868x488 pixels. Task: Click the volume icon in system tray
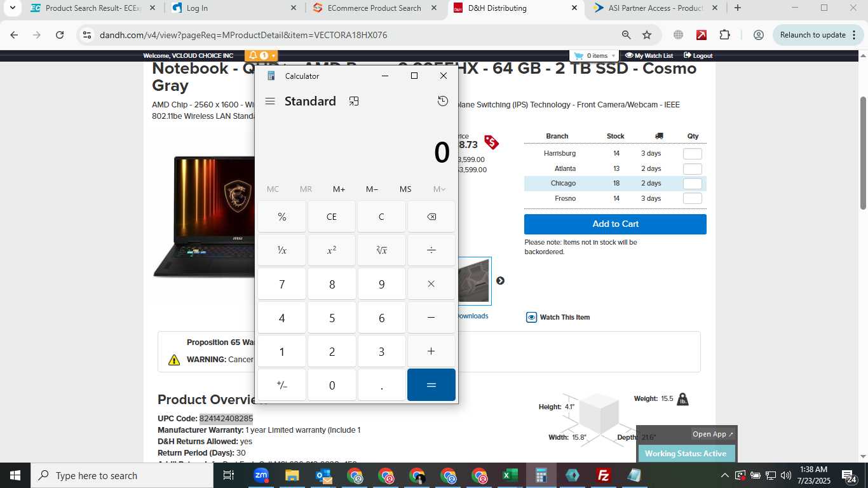click(x=786, y=475)
